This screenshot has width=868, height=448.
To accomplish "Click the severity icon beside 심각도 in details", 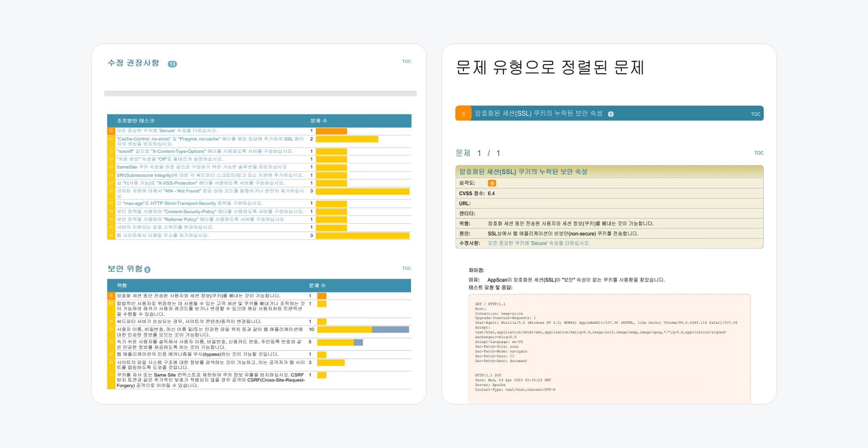I will click(x=492, y=183).
